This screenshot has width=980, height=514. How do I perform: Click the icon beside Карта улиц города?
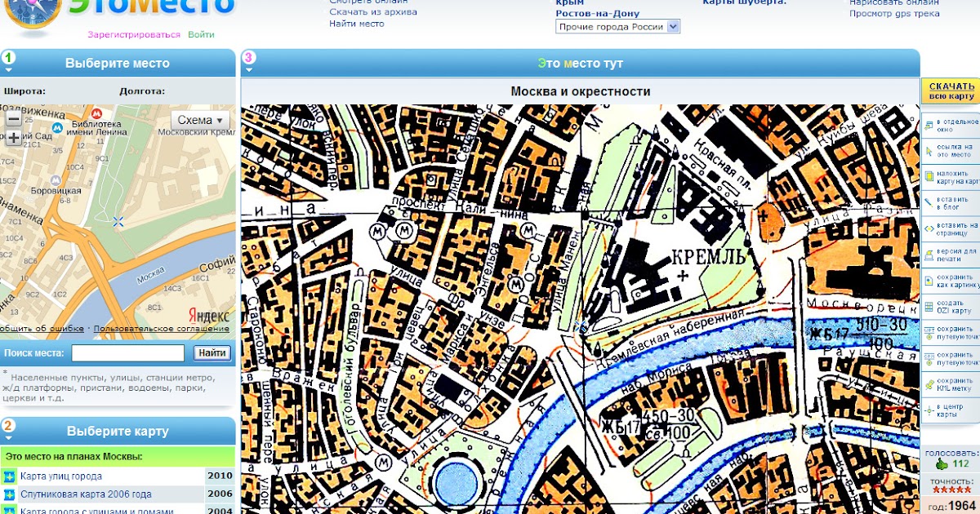(x=9, y=476)
